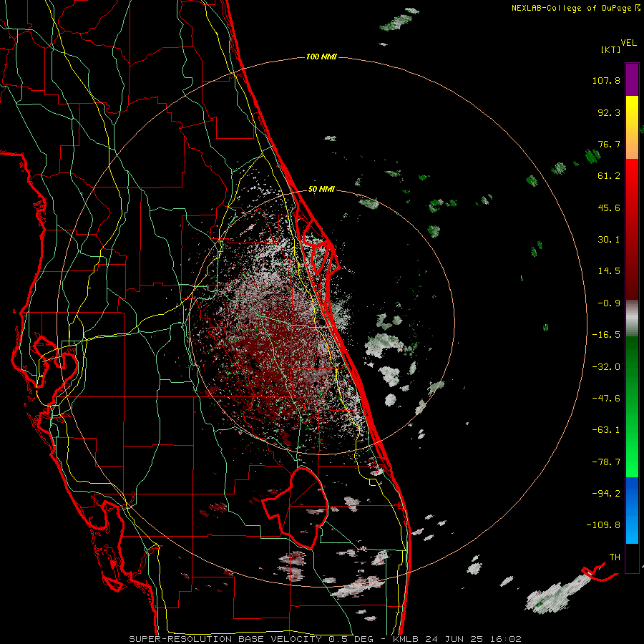Click the -0.9 legend value
Screen dimensions: 644x644
(609, 303)
